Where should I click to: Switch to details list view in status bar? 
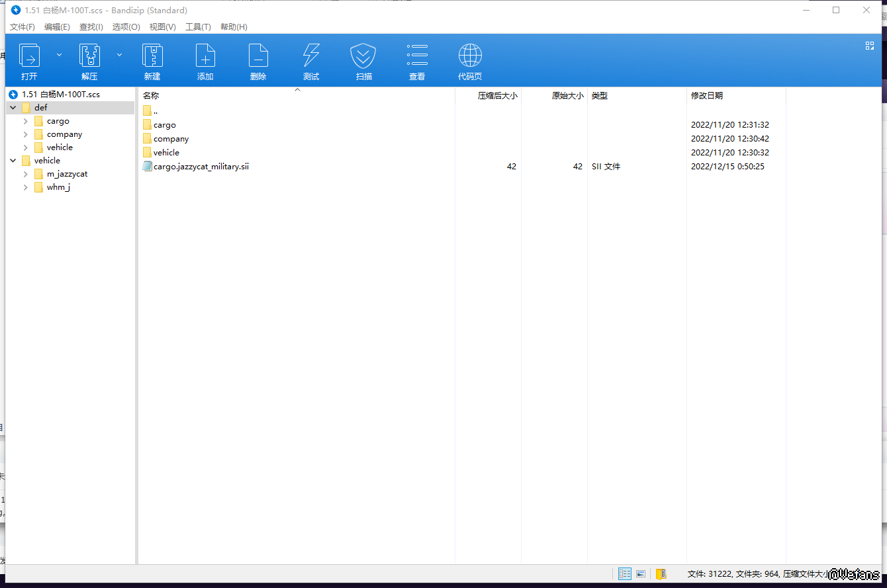624,574
